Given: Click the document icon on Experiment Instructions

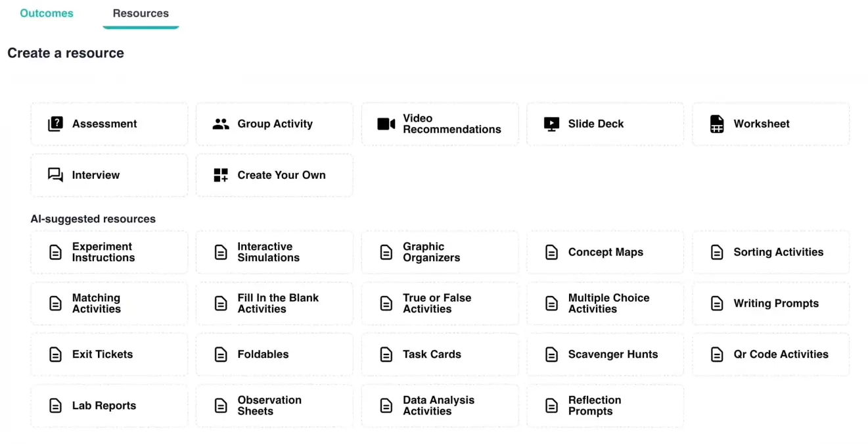Looking at the screenshot, I should coord(55,252).
